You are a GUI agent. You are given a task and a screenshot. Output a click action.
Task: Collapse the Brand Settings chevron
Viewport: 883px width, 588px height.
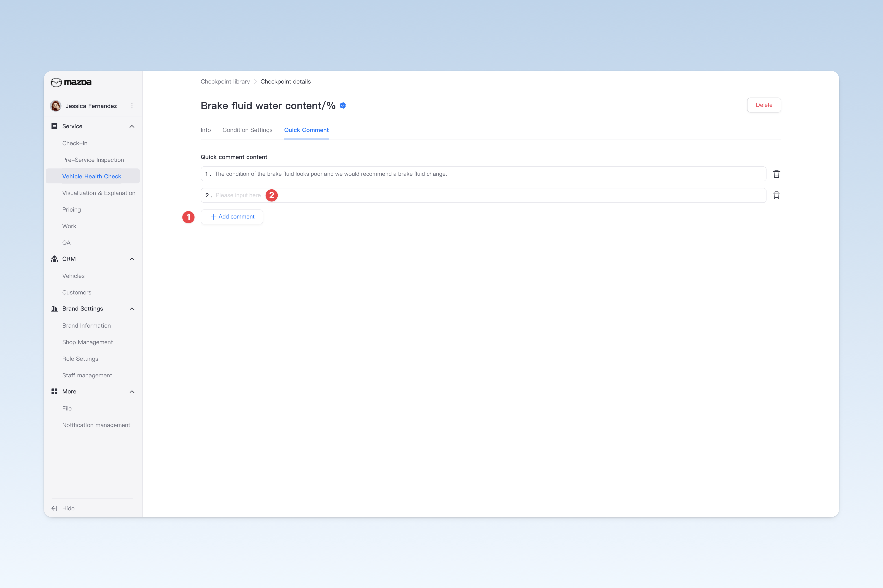click(x=132, y=309)
